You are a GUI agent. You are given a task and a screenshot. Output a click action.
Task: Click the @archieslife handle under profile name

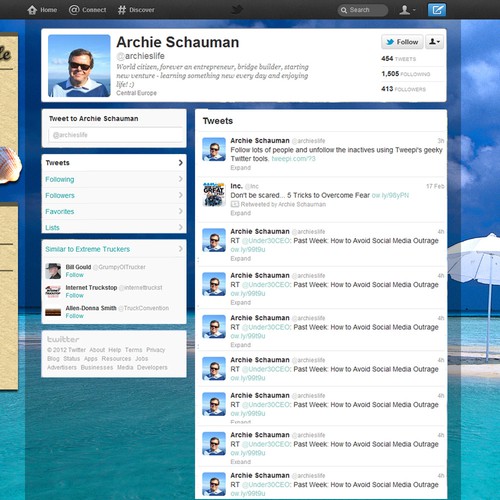[140, 56]
